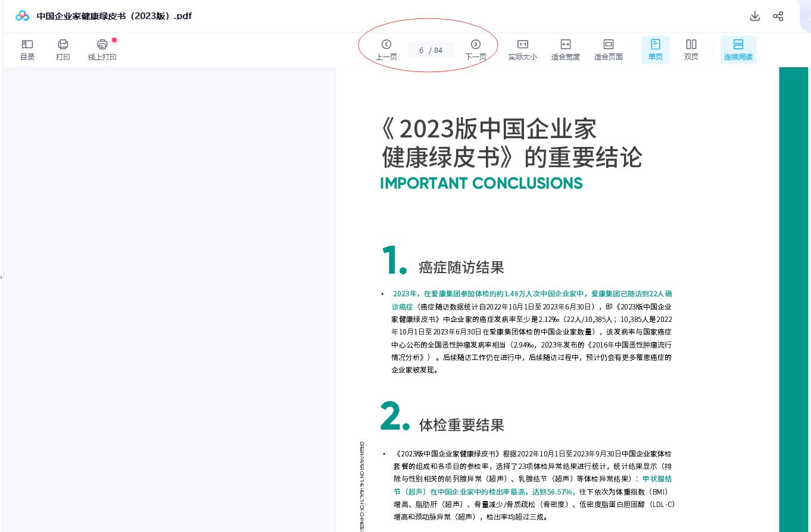Click the PDF file name title
Screen dimensions: 811x532
(114, 16)
